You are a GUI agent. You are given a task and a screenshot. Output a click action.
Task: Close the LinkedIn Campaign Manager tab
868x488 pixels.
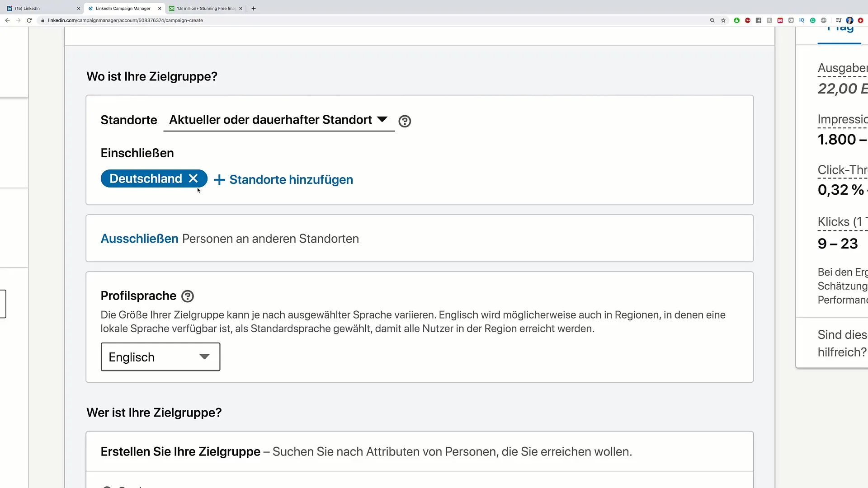point(160,8)
